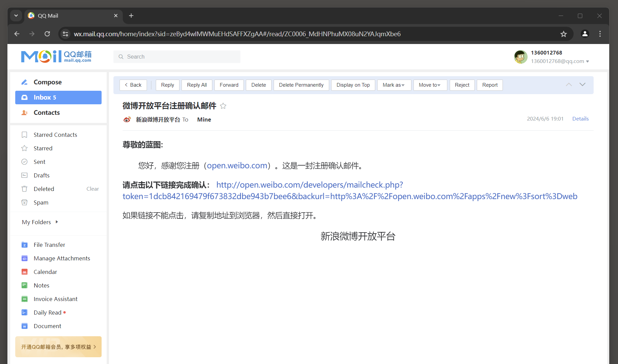The height and width of the screenshot is (364, 618).
Task: Click the user avatar picture
Action: coord(520,57)
